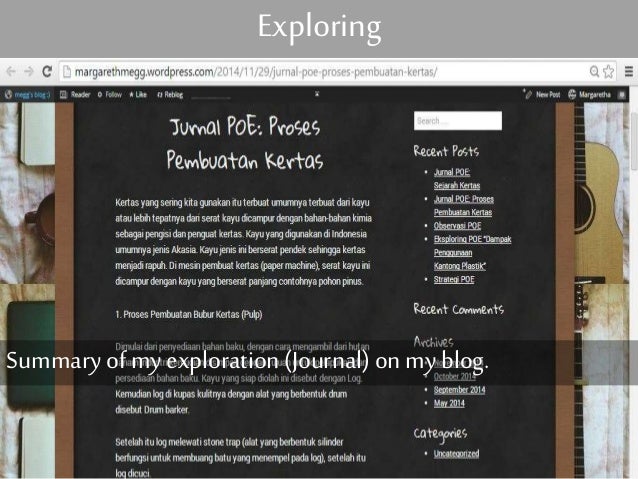Open the Observasi POE post
638x479 pixels.
click(x=457, y=225)
